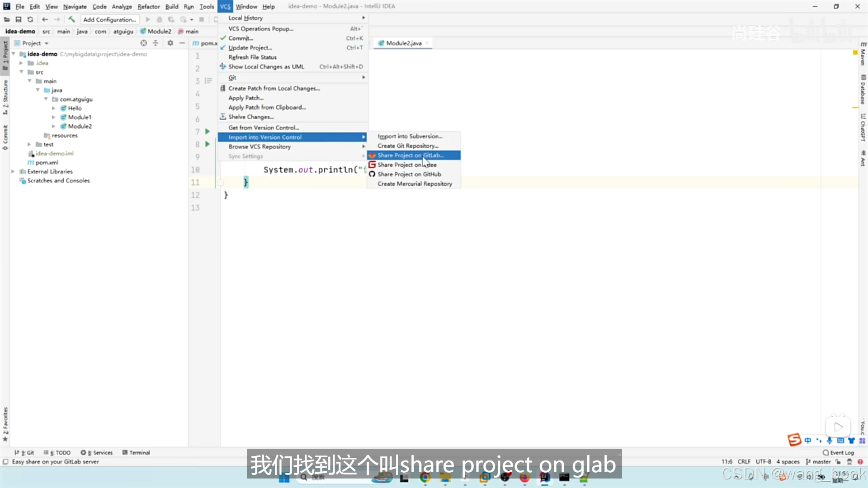
Task: Open the Project view dropdown arrow
Action: point(47,43)
